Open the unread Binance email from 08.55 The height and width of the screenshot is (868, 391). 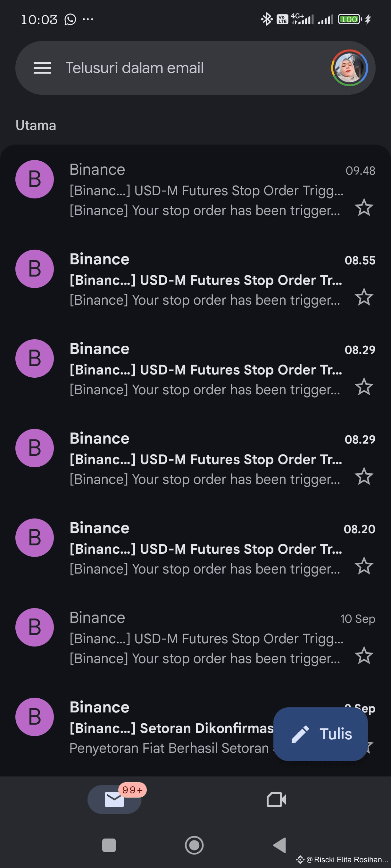[x=195, y=280]
